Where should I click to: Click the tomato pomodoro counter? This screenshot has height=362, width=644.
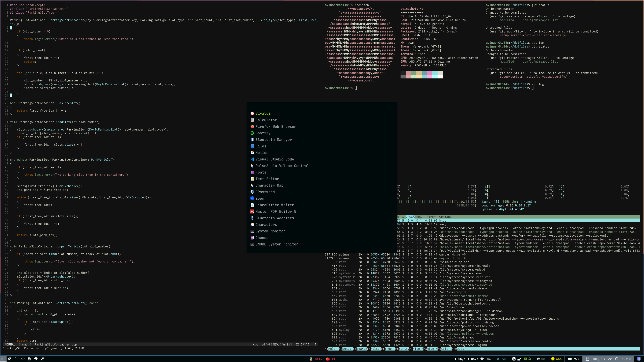click(330, 359)
